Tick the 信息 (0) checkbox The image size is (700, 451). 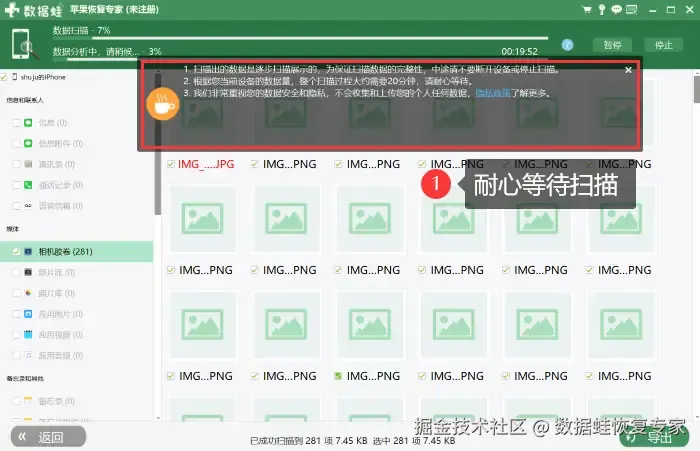pos(16,123)
